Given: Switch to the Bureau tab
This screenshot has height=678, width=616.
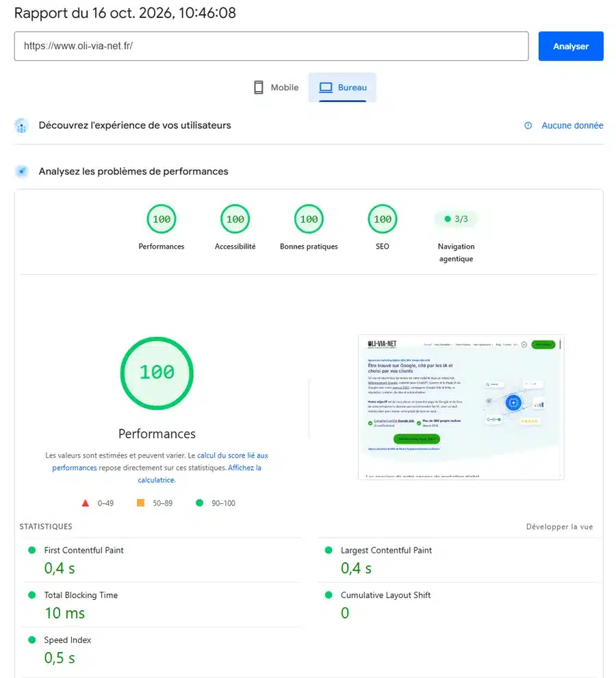Looking at the screenshot, I should click(x=342, y=88).
